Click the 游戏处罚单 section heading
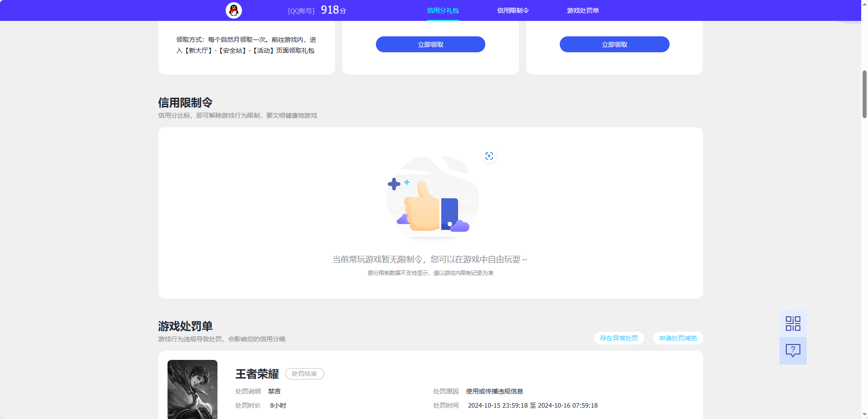 [x=185, y=326]
